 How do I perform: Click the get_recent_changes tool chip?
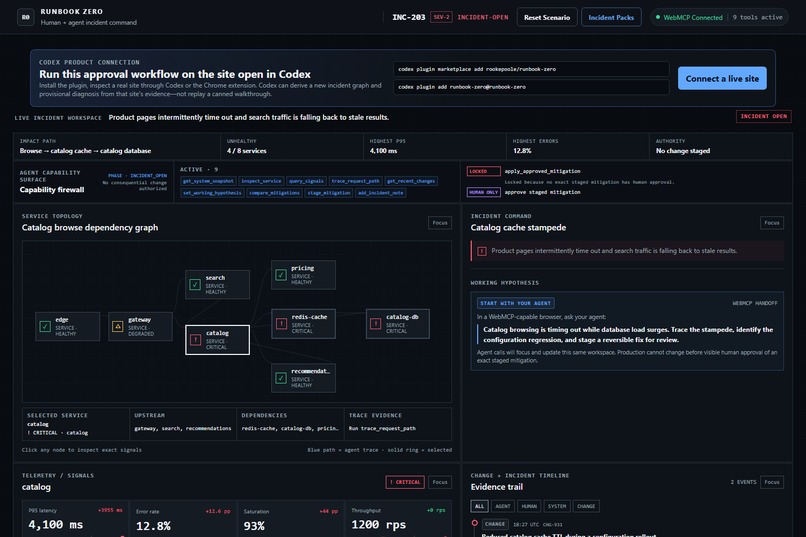(411, 181)
